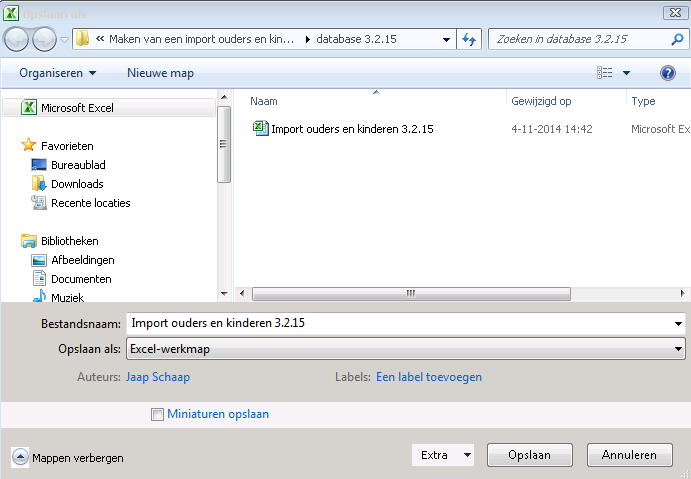The height and width of the screenshot is (479, 691).
Task: Collapse folders with Mappen verbergen
Action: click(68, 457)
